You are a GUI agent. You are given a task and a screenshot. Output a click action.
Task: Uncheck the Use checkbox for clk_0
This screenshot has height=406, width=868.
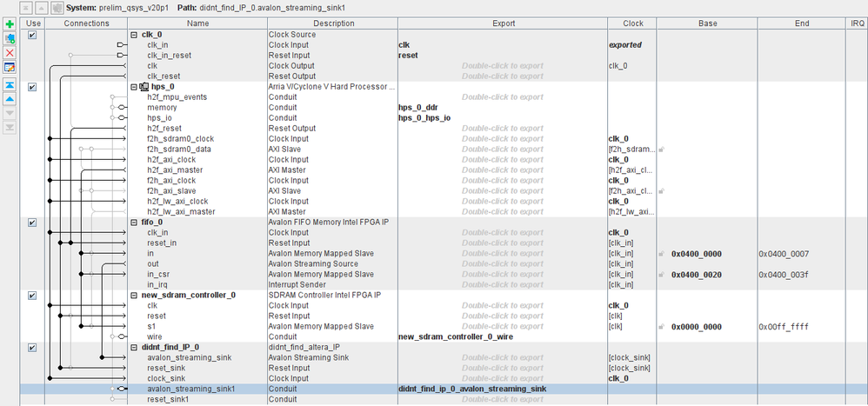point(32,35)
